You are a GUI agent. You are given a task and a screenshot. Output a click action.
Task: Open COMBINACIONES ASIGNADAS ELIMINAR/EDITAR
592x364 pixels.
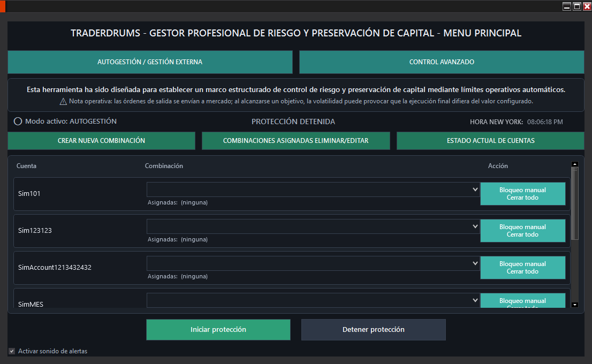295,141
